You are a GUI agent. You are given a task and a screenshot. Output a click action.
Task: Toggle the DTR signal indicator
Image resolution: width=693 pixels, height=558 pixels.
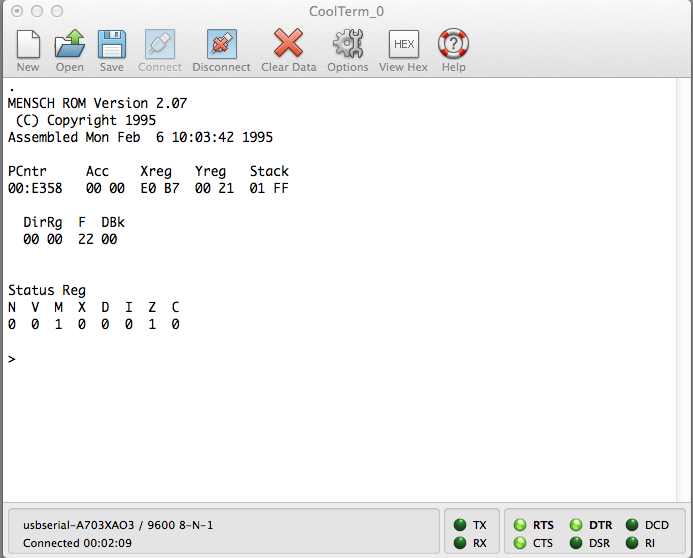coord(577,524)
